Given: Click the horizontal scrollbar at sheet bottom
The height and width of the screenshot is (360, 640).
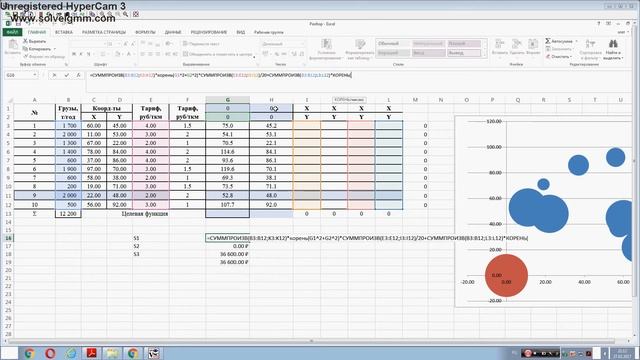Looking at the screenshot, I should tap(311, 341).
